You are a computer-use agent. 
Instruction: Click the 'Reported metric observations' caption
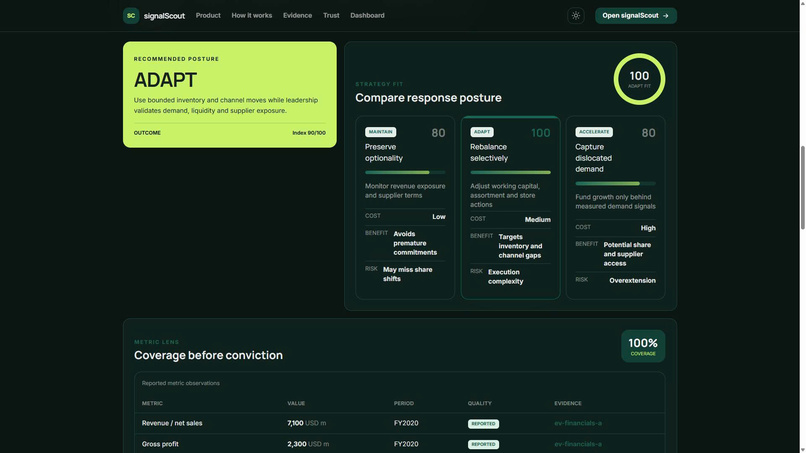coord(180,383)
